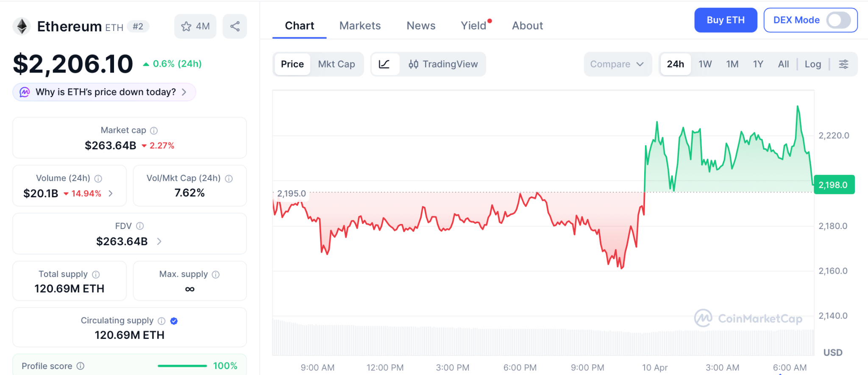Expand FDV details chevron

click(x=159, y=241)
